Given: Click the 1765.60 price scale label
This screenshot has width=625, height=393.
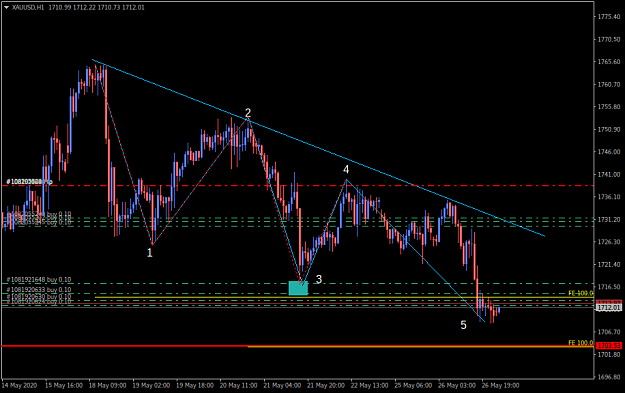Looking at the screenshot, I should tap(609, 62).
